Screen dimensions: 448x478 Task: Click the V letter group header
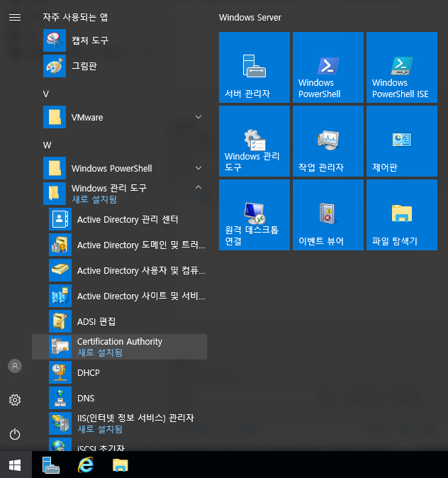(45, 94)
